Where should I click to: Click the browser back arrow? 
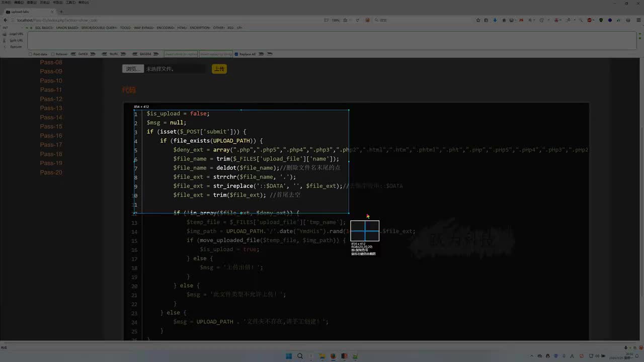[x=5, y=20]
